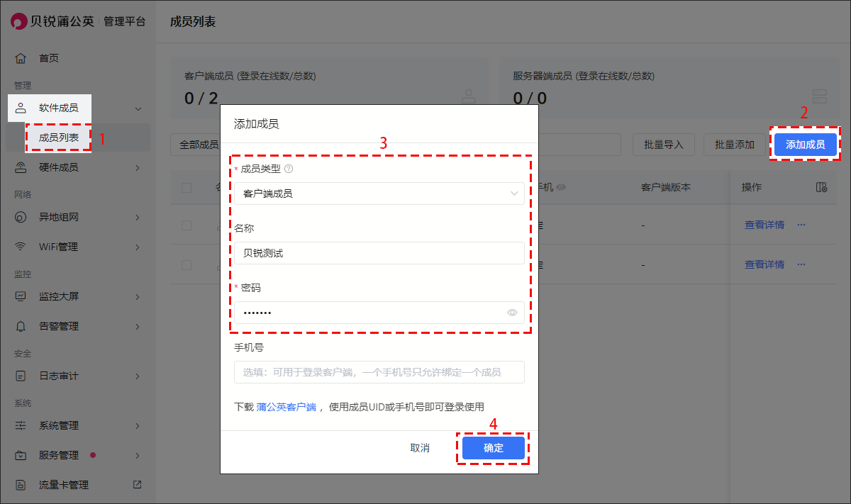851x504 pixels.
Task: Click the column settings icon in table header
Action: pyautogui.click(x=821, y=188)
